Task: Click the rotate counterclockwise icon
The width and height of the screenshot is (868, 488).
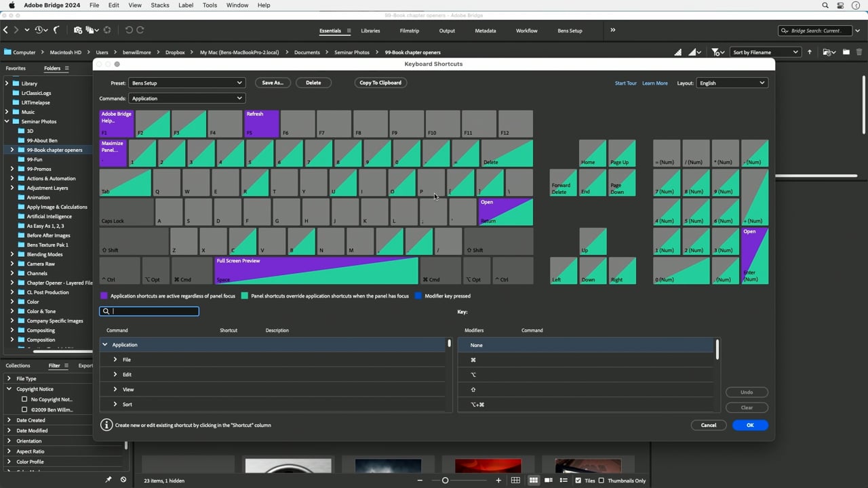Action: 129,30
